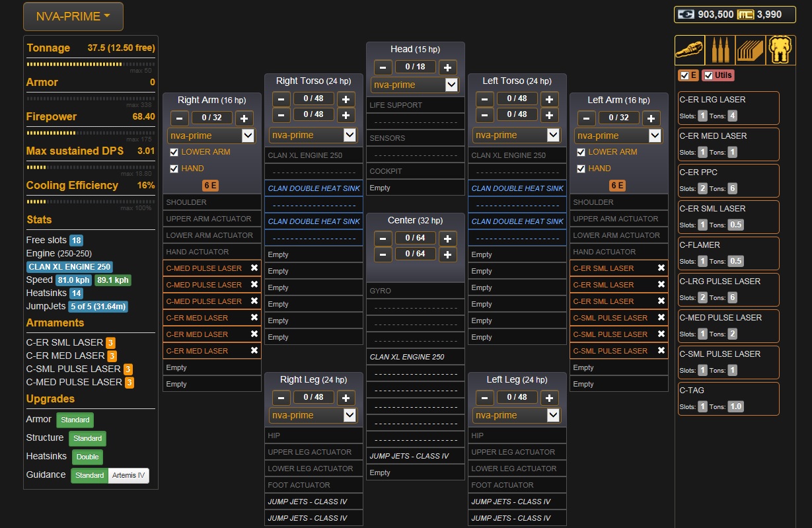Increase Left Torso front armor with plus
The height and width of the screenshot is (528, 812).
coord(549,99)
